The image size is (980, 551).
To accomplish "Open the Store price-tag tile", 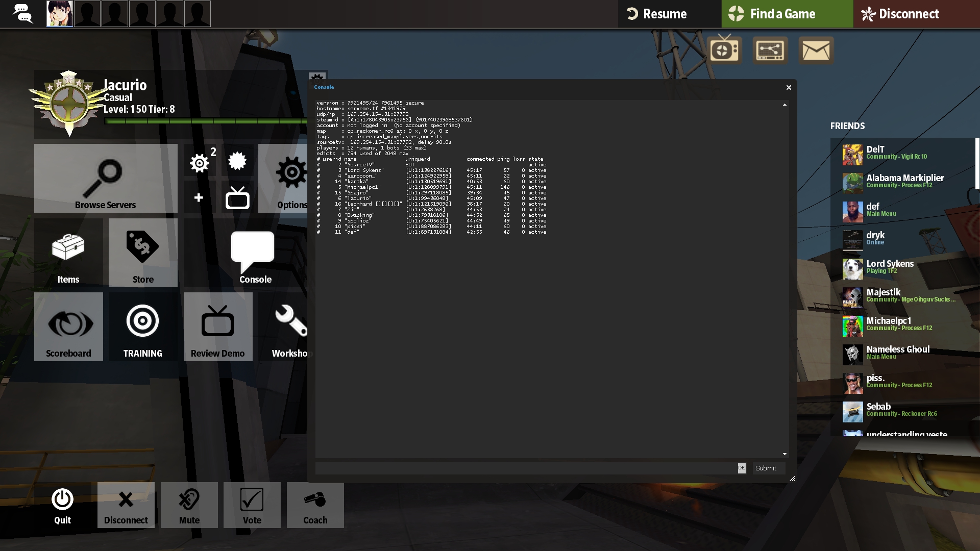I will pyautogui.click(x=143, y=253).
